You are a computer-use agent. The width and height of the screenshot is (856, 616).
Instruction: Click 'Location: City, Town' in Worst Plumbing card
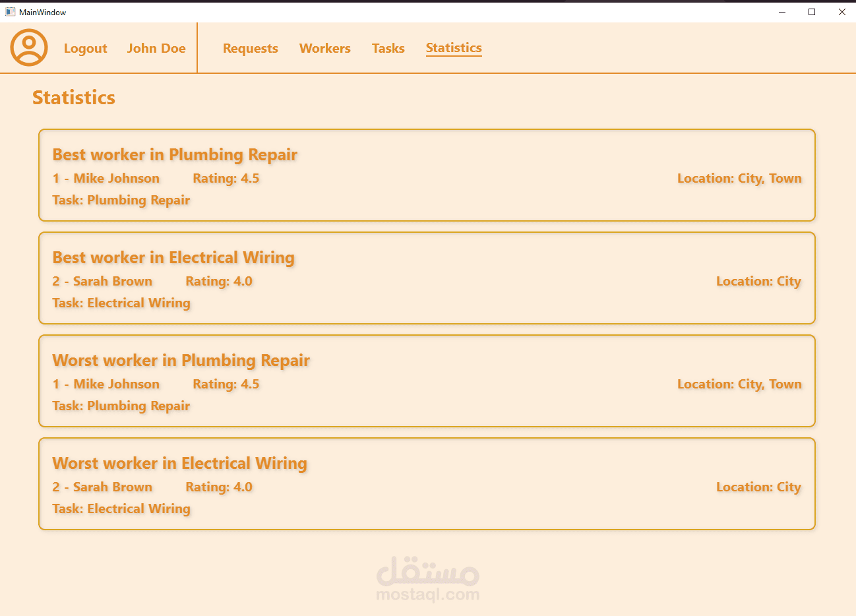739,384
